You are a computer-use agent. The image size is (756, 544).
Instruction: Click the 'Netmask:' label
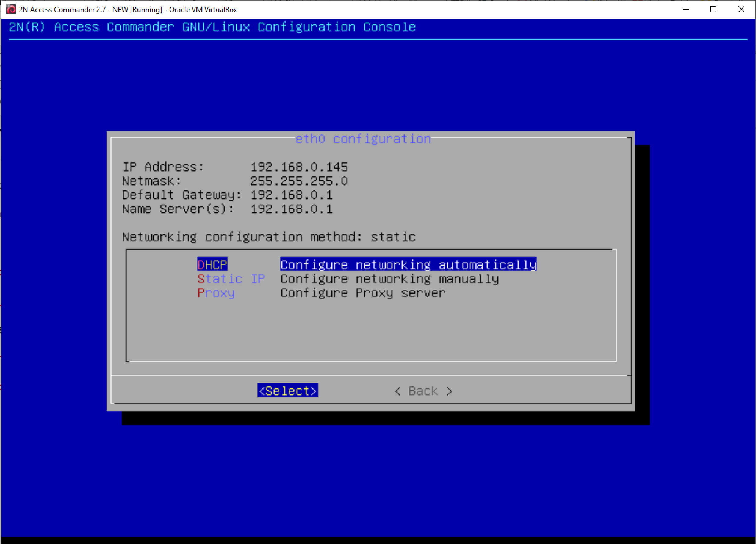[x=152, y=181]
